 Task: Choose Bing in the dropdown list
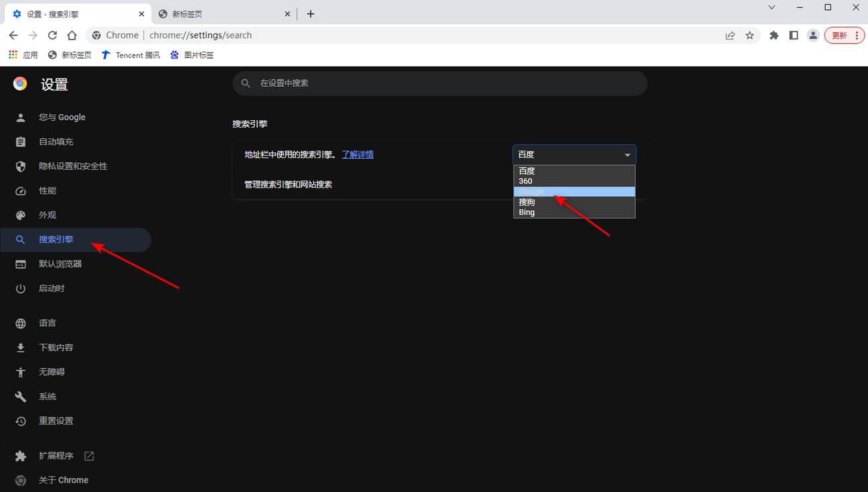574,212
